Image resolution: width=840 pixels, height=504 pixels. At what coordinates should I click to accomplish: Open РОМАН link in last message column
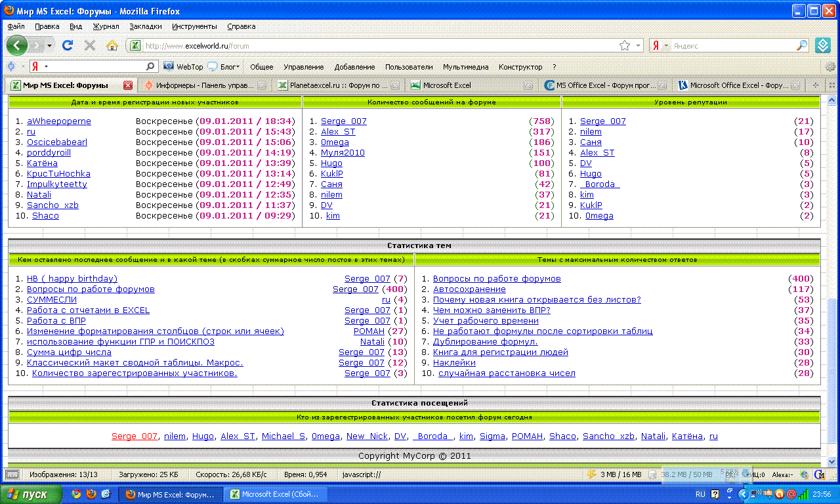(x=369, y=331)
